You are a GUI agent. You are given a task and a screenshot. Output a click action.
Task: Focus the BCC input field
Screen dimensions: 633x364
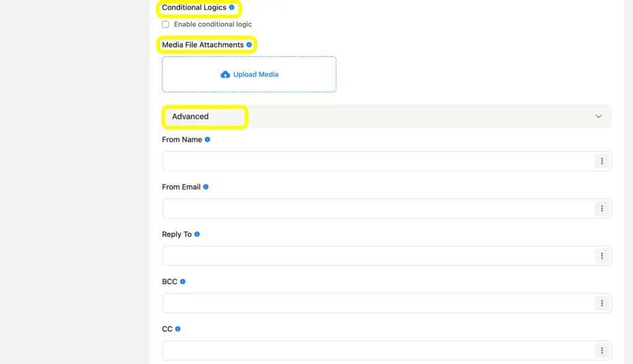point(387,303)
